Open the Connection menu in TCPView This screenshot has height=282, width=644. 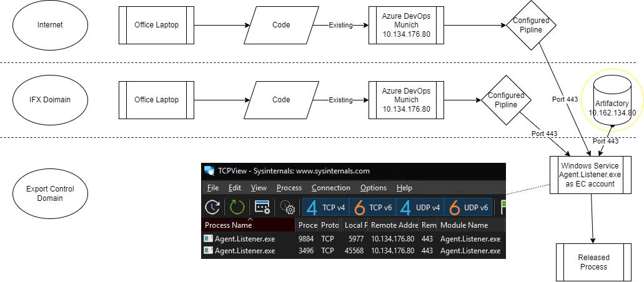[331, 188]
